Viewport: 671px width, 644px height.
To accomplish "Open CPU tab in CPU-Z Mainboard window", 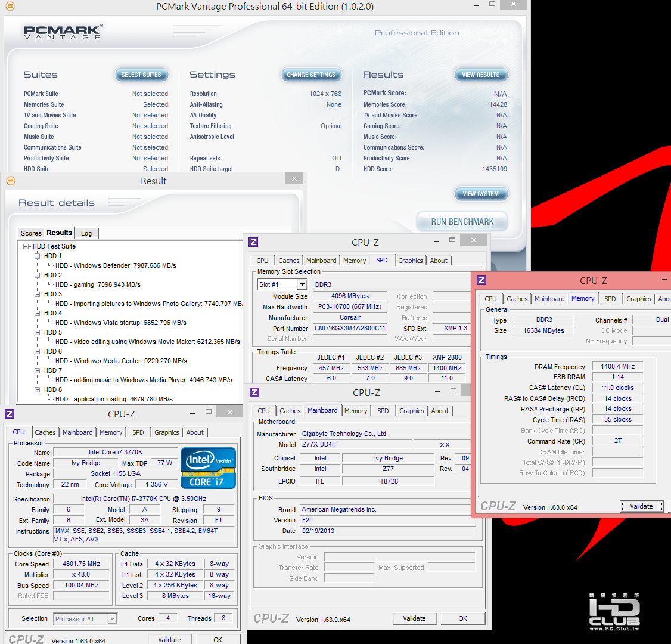I will tap(263, 411).
